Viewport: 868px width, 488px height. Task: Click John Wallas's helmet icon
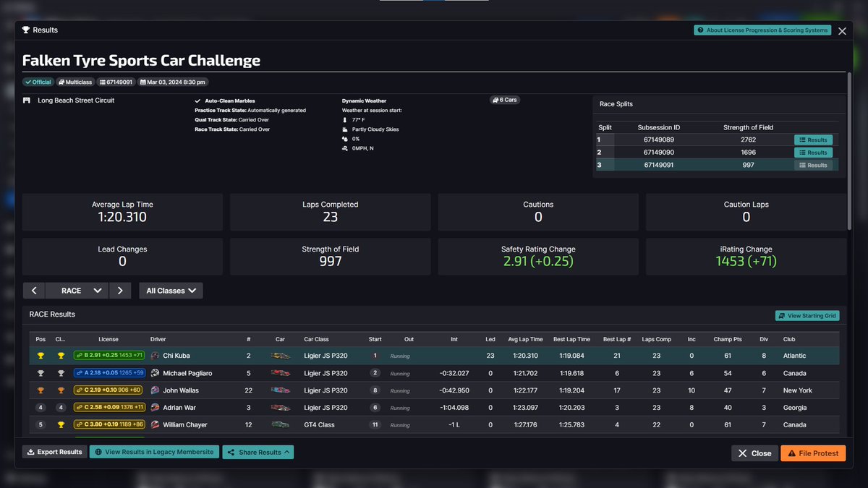(x=155, y=390)
